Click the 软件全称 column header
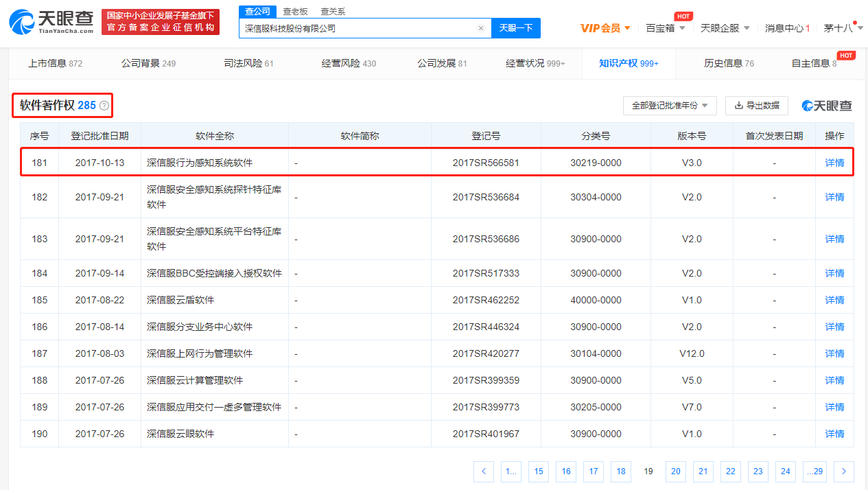 (x=215, y=136)
